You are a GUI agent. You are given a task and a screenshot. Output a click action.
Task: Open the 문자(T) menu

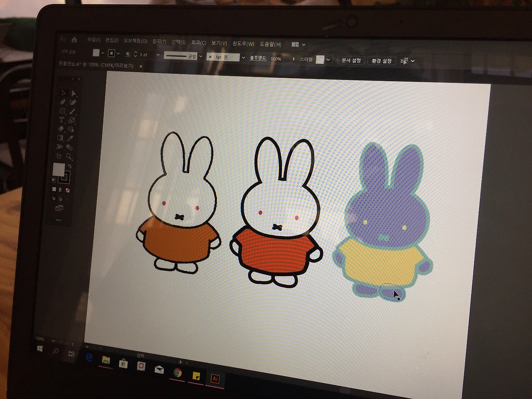pyautogui.click(x=159, y=42)
